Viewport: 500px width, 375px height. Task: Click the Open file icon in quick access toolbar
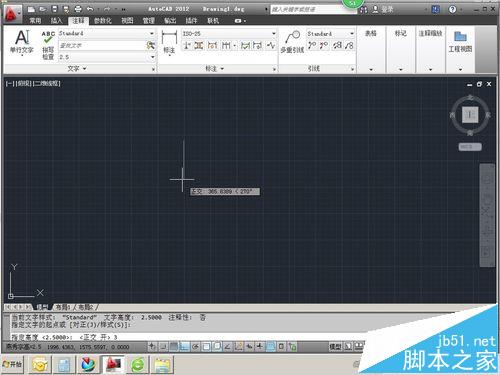click(43, 9)
